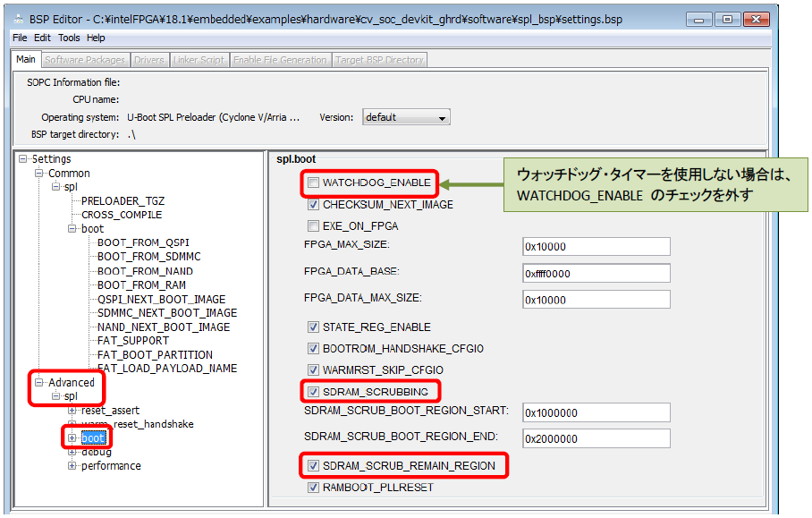Open the File menu
Viewport: 812px width, 518px height.
tap(20, 38)
